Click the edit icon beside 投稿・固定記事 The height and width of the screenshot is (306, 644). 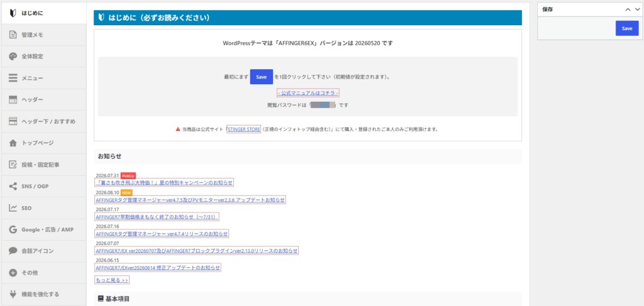13,165
